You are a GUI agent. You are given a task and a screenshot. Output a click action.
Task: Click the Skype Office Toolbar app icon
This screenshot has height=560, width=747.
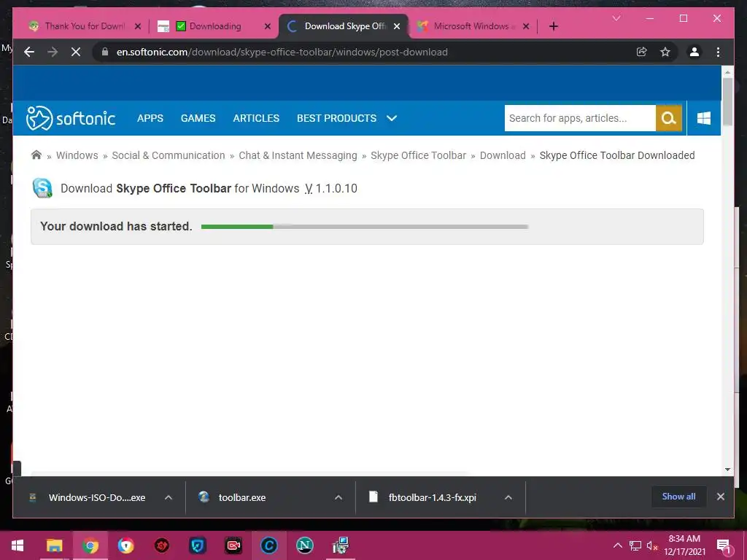[42, 188]
